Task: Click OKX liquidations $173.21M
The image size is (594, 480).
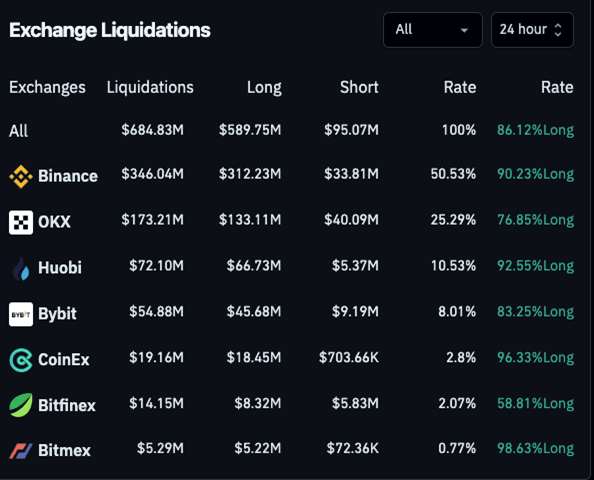Action: click(x=152, y=220)
